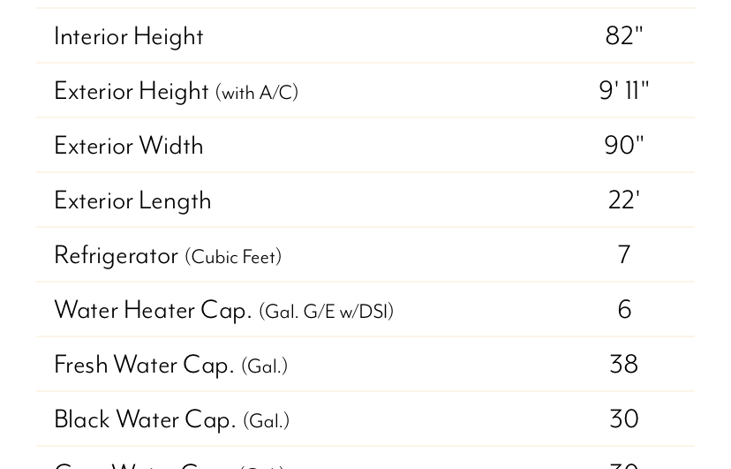The height and width of the screenshot is (469, 731).
Task: Select the fresh water value 38
Action: 624,364
